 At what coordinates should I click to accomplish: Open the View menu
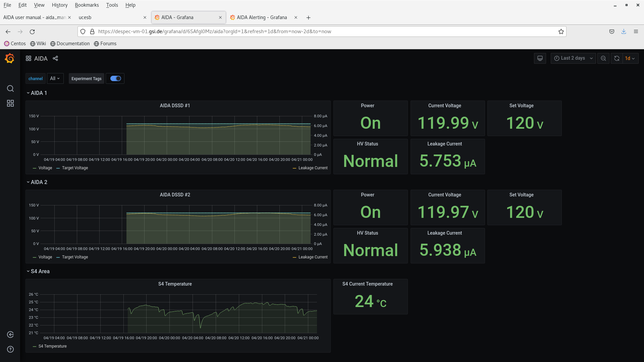pos(39,5)
